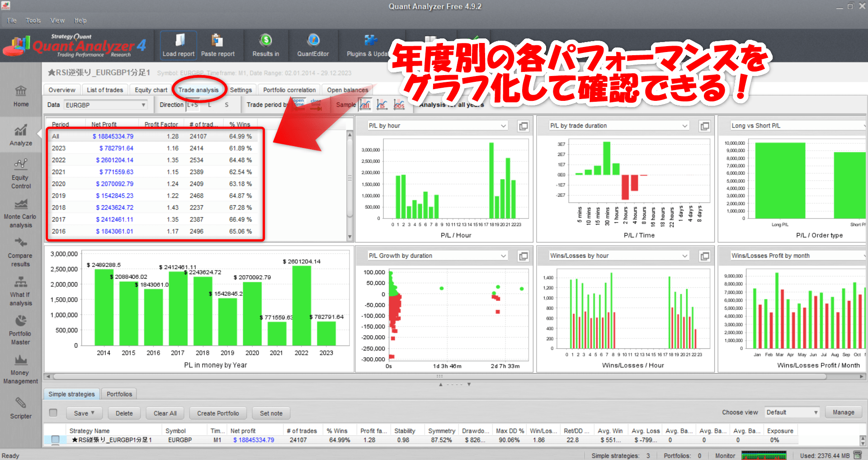The image size is (868, 460).
Task: Switch to the Equity chart tab
Action: [151, 90]
